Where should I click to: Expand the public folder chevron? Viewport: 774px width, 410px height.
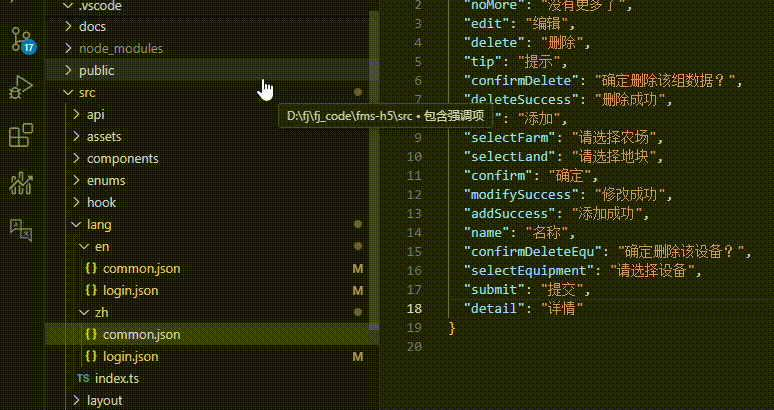[69, 70]
